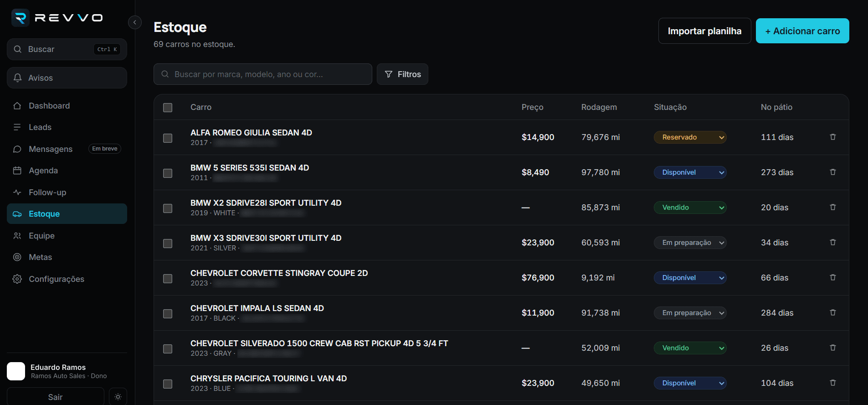Delete the Alfa Romeo Giulia row
The image size is (868, 405).
coord(833,137)
